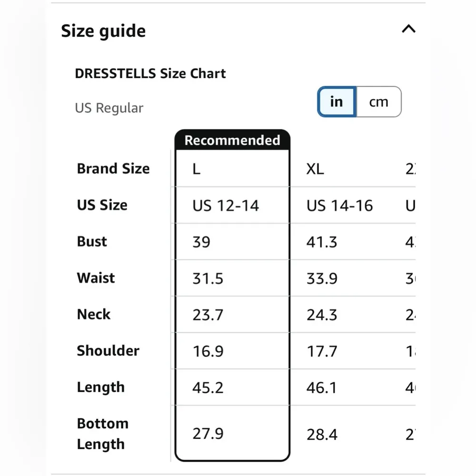Click the US 14-16 size cell
The height and width of the screenshot is (476, 476).
coord(339,206)
